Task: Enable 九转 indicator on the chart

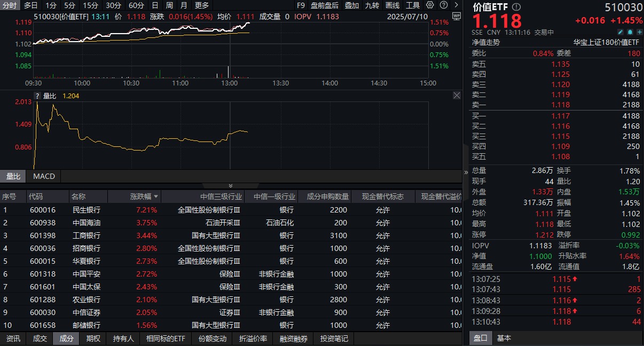Action: coord(373,5)
